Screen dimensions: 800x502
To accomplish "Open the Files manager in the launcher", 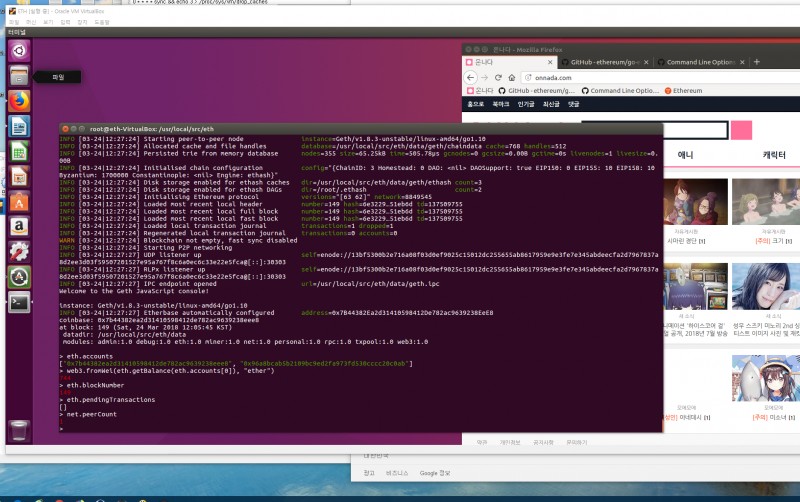I will [x=19, y=76].
